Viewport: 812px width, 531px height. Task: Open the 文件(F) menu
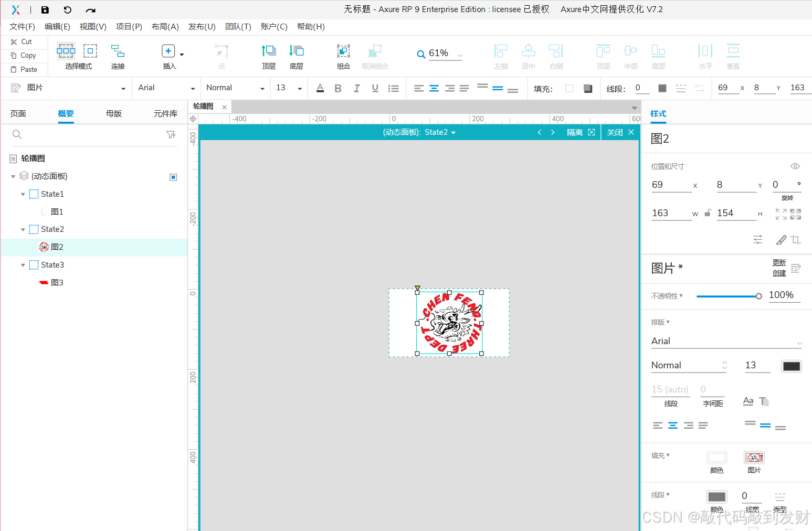(22, 27)
